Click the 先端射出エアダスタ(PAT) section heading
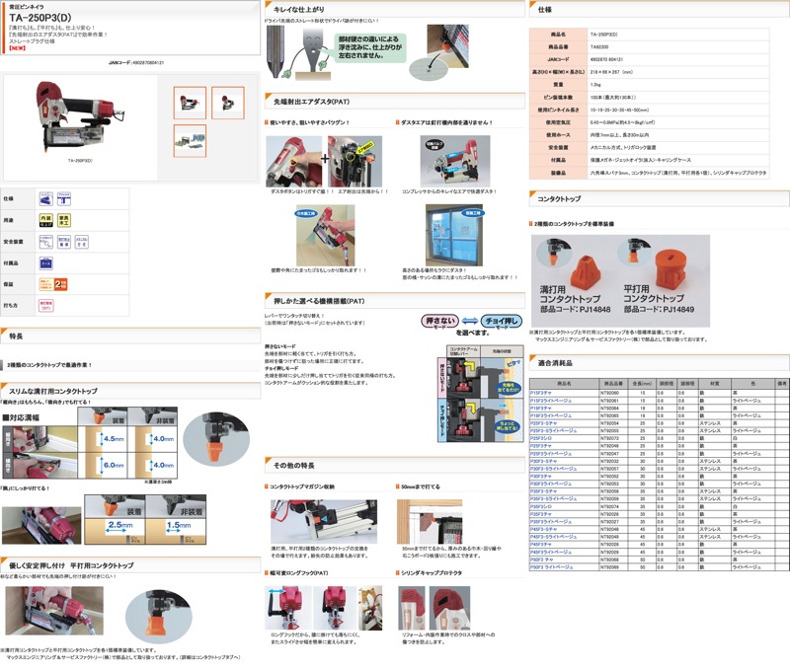 (x=311, y=102)
